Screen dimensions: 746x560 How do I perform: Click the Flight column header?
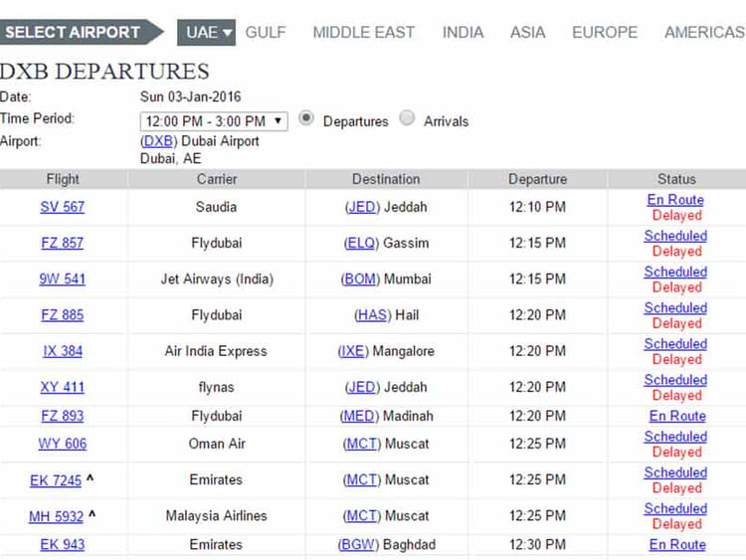click(63, 179)
